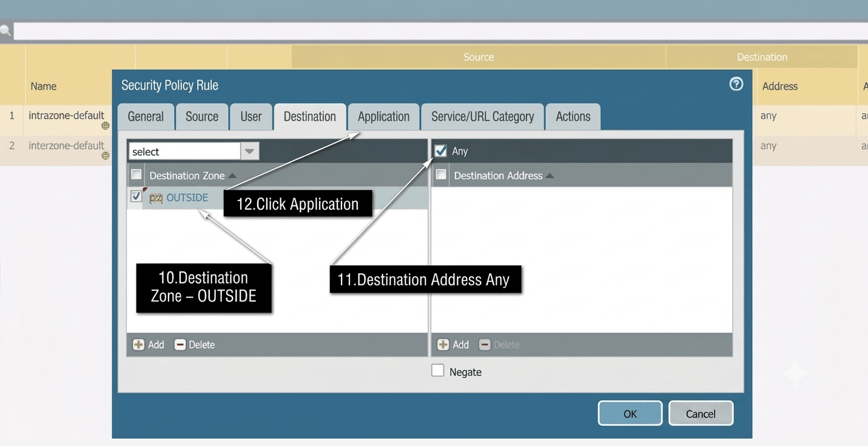Click the Source column group header
This screenshot has height=446, width=868.
tap(479, 57)
